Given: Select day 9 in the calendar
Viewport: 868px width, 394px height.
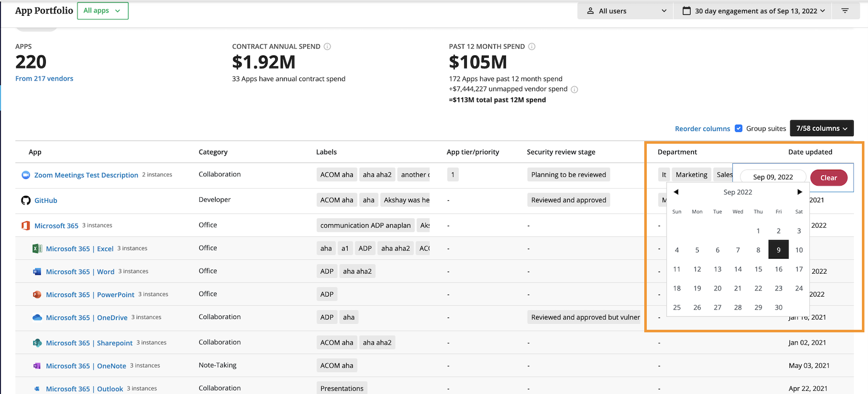Looking at the screenshot, I should pos(778,250).
